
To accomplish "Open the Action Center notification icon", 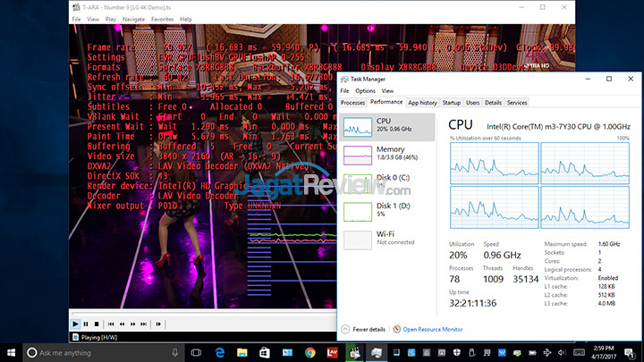I will 629,352.
